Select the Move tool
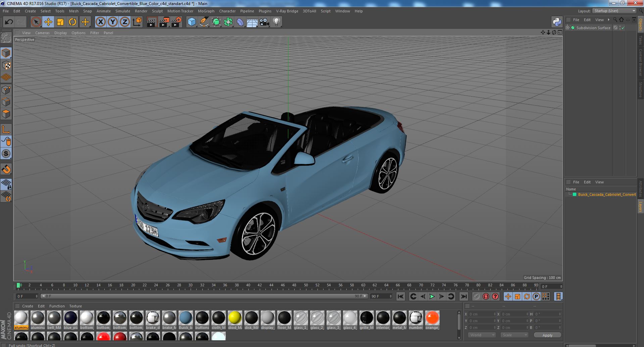This screenshot has height=347, width=644. pos(48,22)
